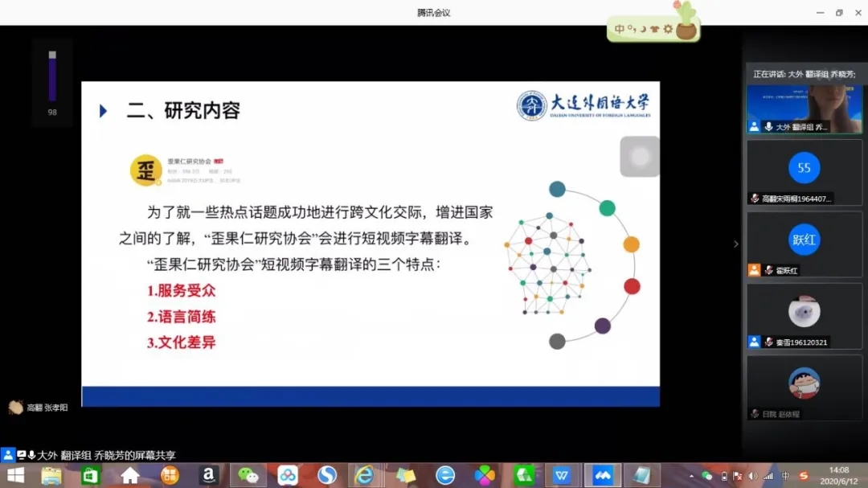Viewport: 868px width, 488px height.
Task: Toggle the IME Chinese/English '中' mode in cactus bar
Action: coord(620,30)
